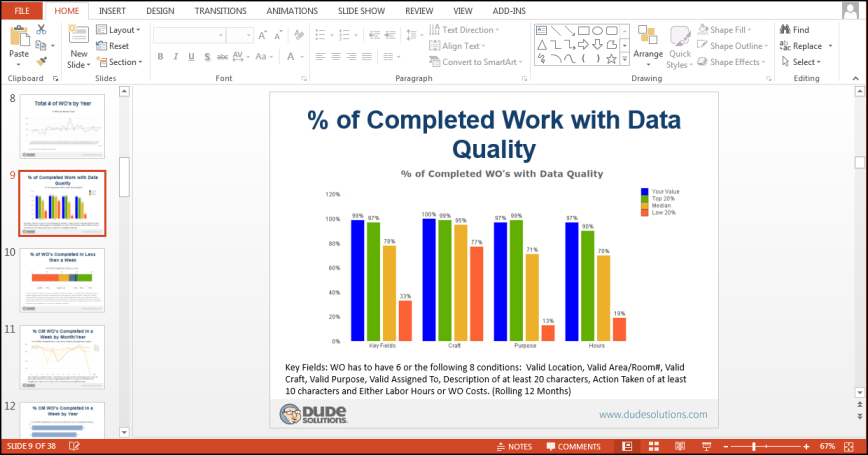Toggle Italic formatting
The width and height of the screenshot is (868, 455).
click(176, 56)
